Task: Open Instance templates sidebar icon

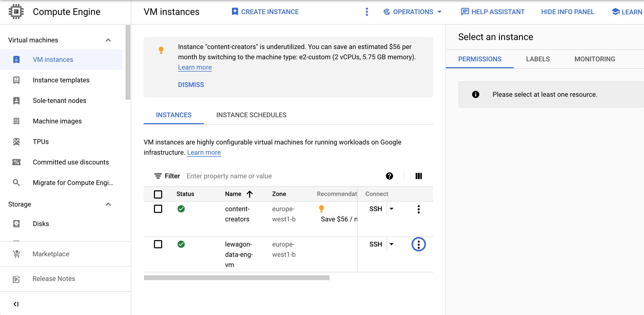Action: (x=16, y=80)
